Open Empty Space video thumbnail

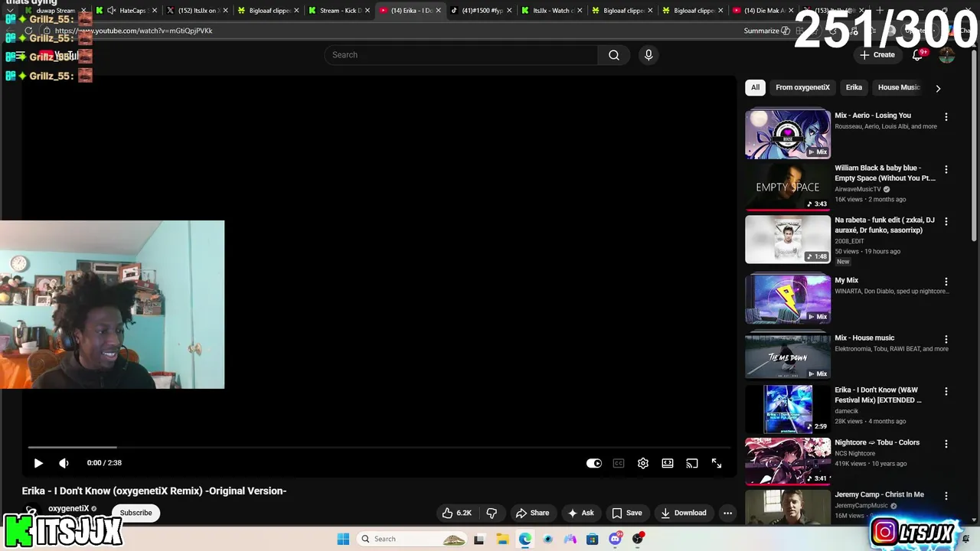point(788,186)
